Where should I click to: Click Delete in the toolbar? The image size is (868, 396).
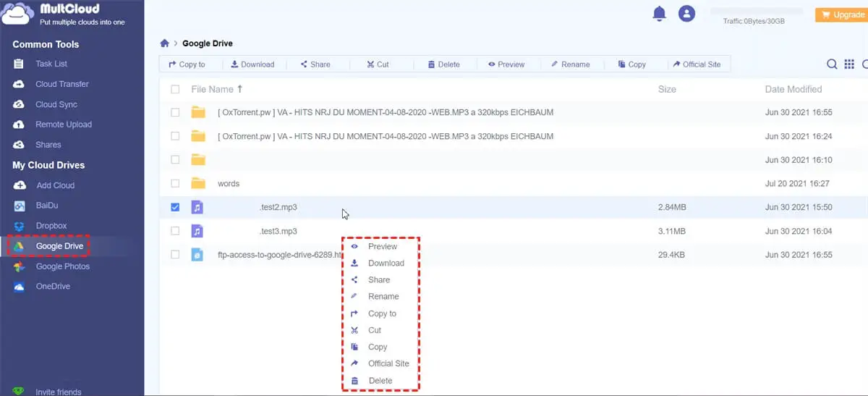pos(443,64)
